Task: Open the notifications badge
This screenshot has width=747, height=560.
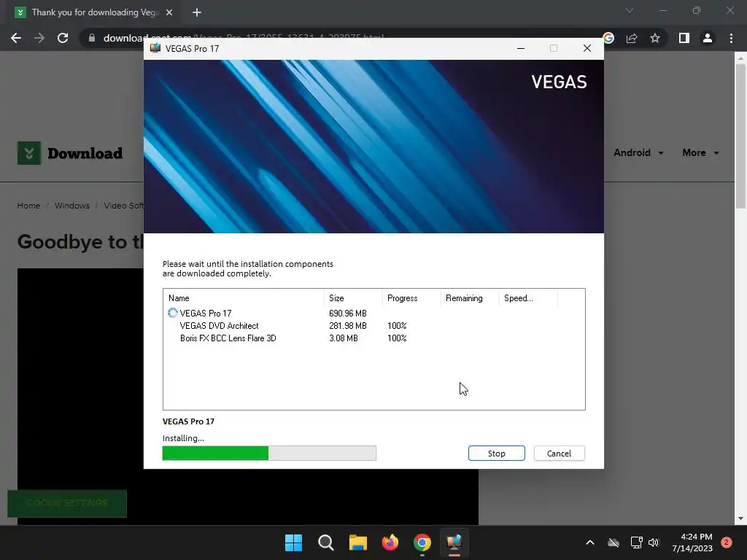Action: [727, 542]
